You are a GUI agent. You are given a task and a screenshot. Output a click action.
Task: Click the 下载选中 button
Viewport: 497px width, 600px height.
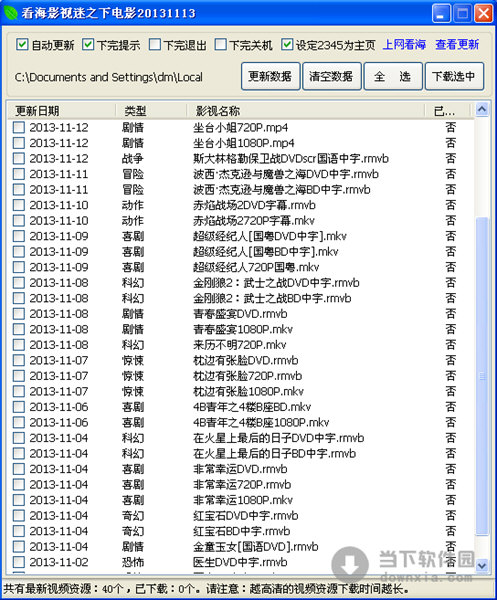[454, 77]
